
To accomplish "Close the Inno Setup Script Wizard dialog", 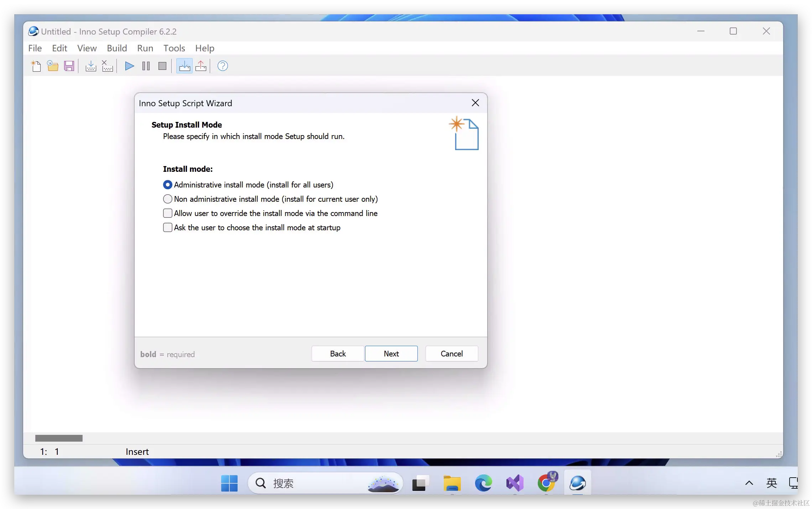I will pyautogui.click(x=475, y=103).
